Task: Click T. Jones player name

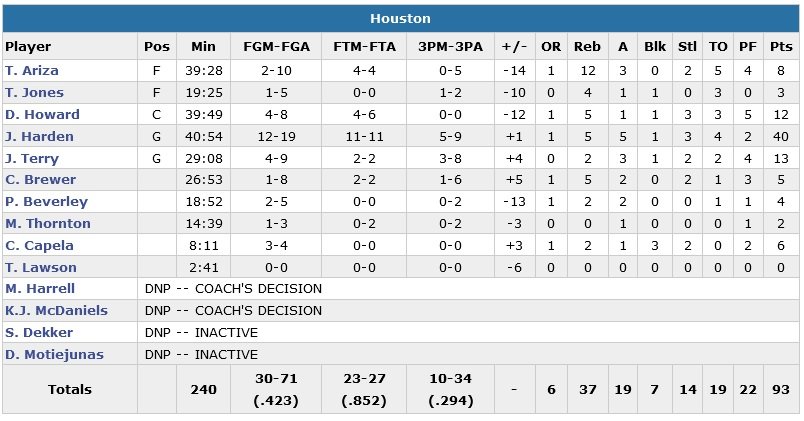Action: point(34,93)
